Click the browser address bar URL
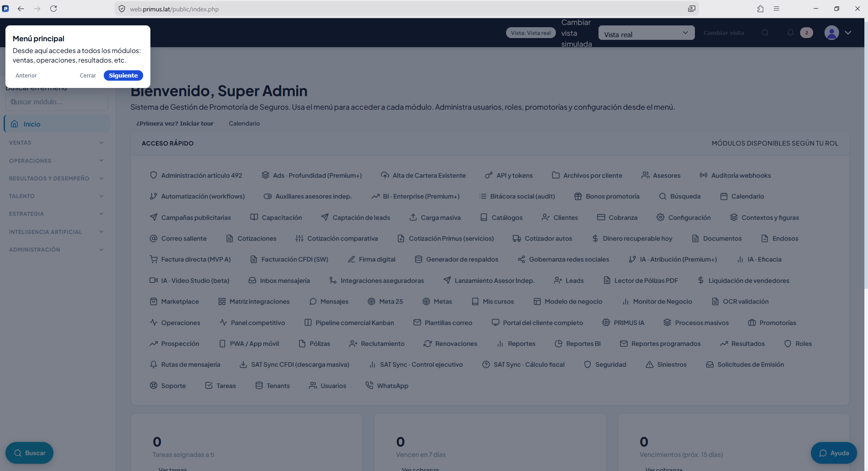Screen dimensions: 868x471 point(174,9)
